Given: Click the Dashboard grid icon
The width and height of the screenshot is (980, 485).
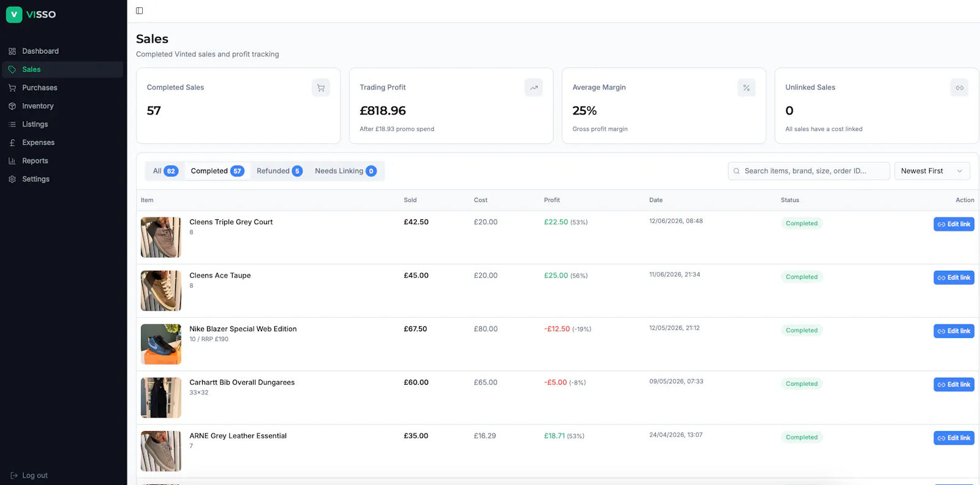Looking at the screenshot, I should [12, 51].
